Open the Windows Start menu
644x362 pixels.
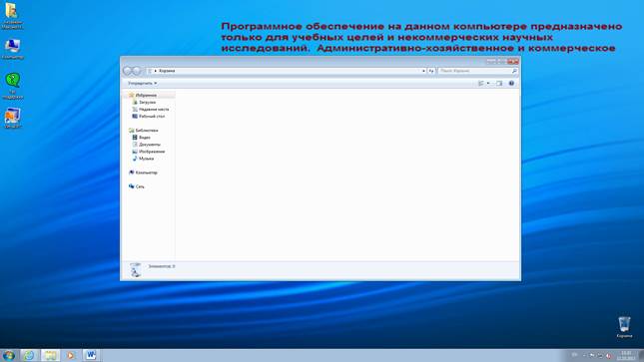(x=8, y=355)
